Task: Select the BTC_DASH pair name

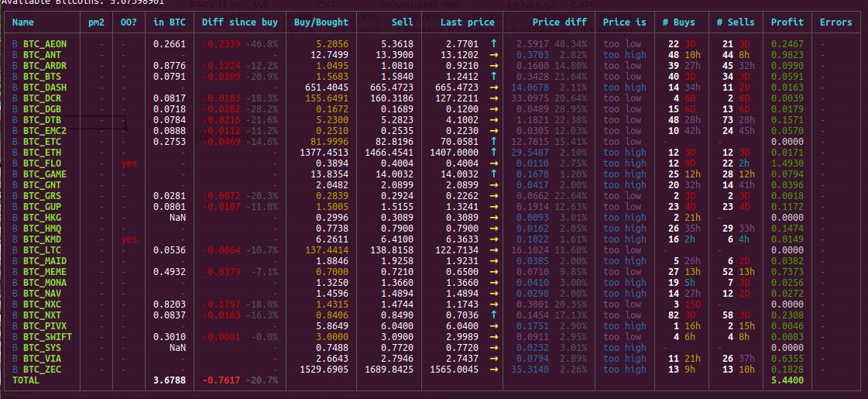Action: pos(45,87)
